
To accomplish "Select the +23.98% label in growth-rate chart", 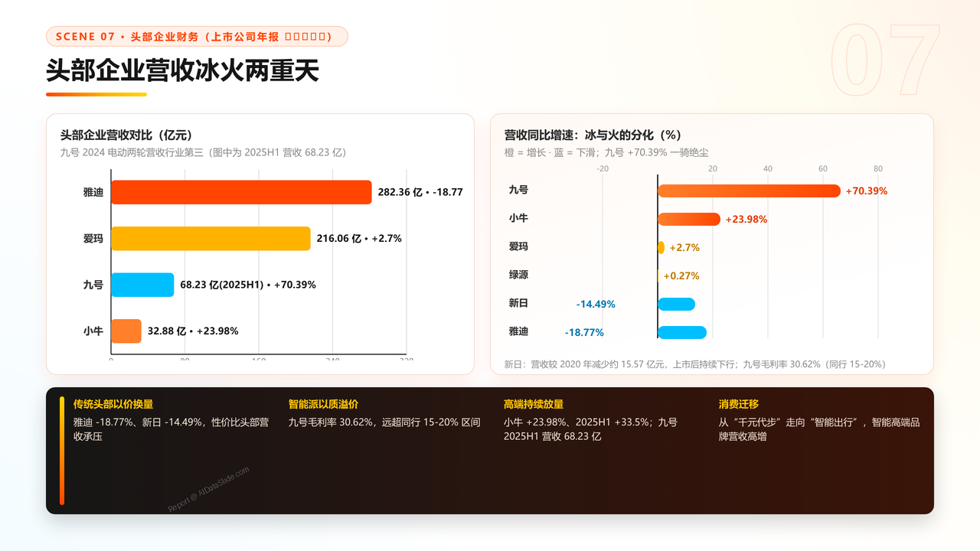I will click(x=746, y=219).
